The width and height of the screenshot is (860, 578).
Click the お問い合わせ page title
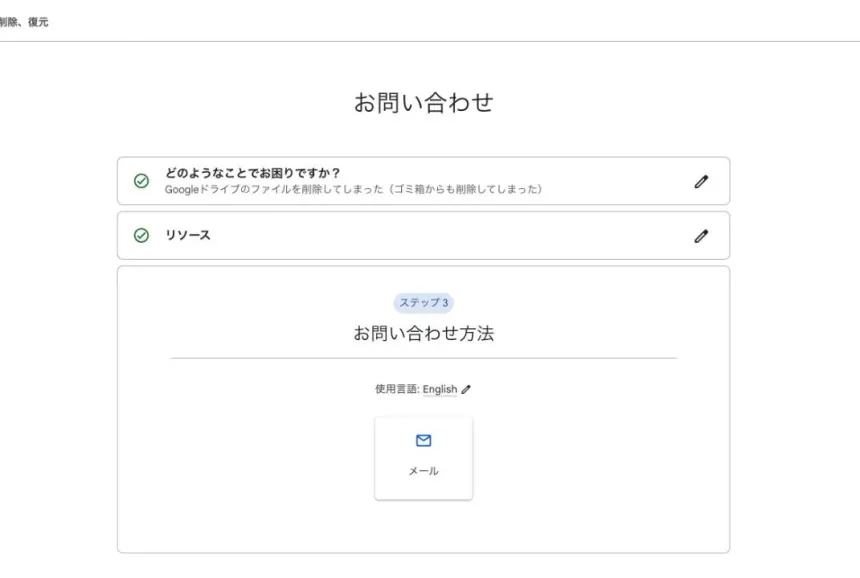click(423, 103)
